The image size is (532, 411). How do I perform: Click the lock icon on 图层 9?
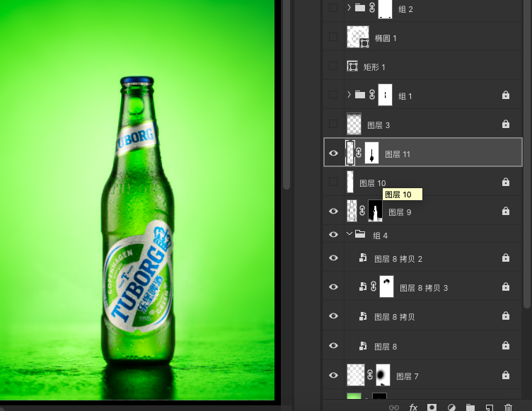[x=506, y=211]
